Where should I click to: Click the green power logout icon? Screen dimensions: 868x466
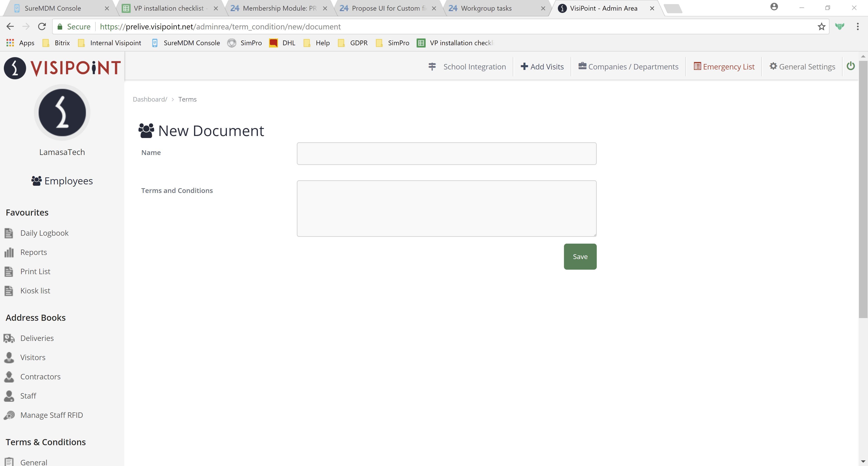point(850,66)
